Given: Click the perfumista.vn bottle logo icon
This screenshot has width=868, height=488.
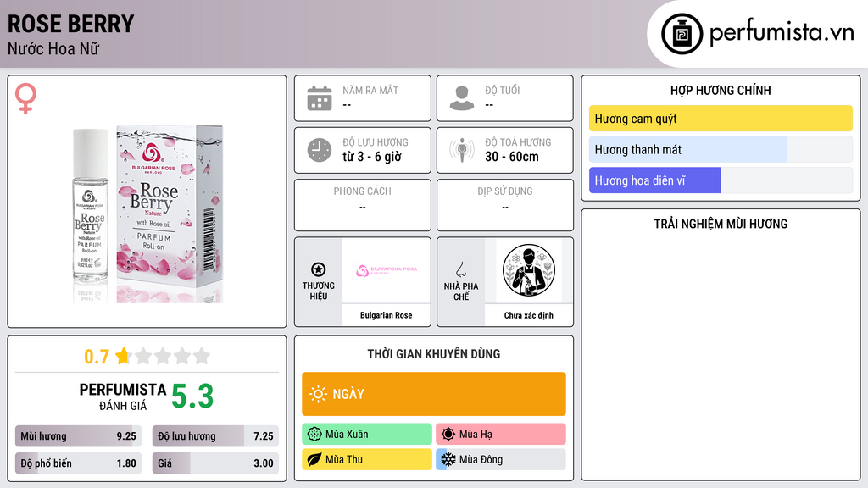Looking at the screenshot, I should [x=682, y=34].
